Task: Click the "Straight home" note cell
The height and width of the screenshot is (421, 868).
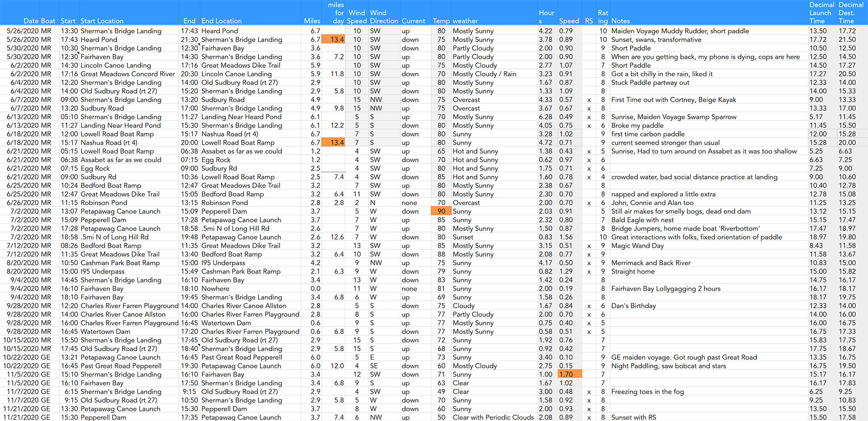Action: [633, 271]
